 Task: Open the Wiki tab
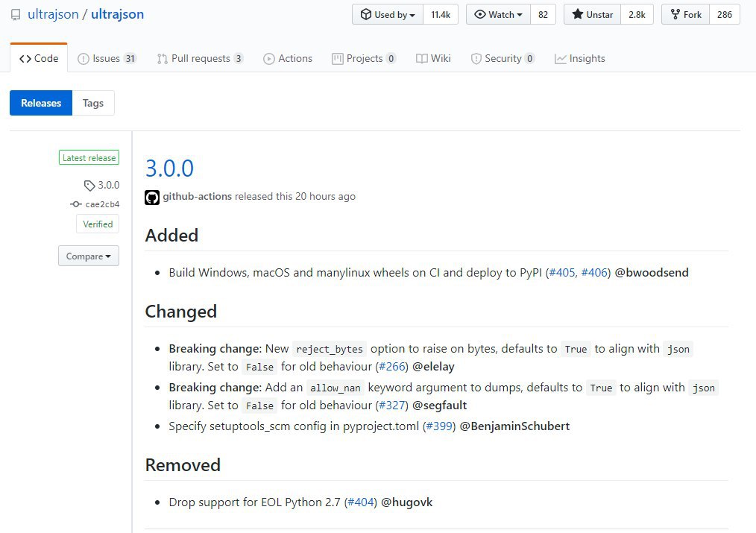pyautogui.click(x=433, y=58)
